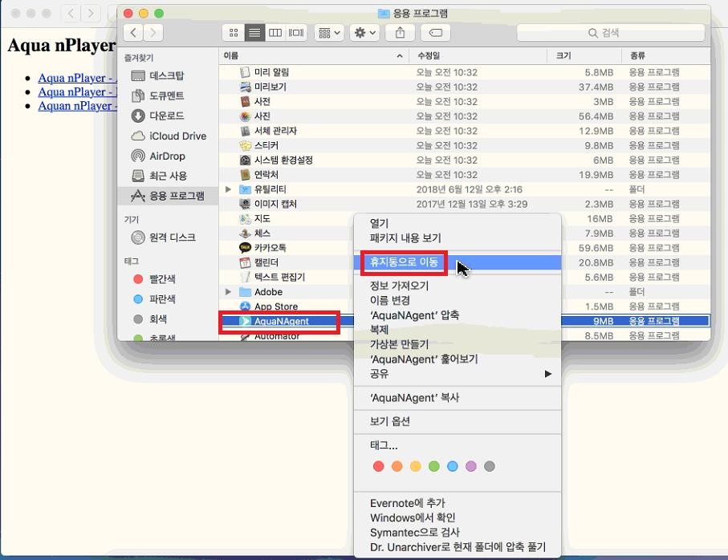Select the 사전 app icon
This screenshot has height=560, width=728.
245,102
